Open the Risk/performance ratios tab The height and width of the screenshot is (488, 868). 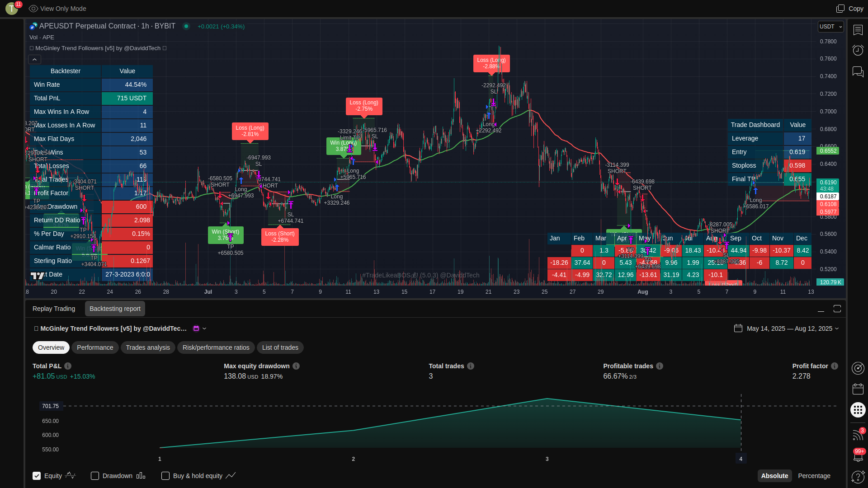216,347
